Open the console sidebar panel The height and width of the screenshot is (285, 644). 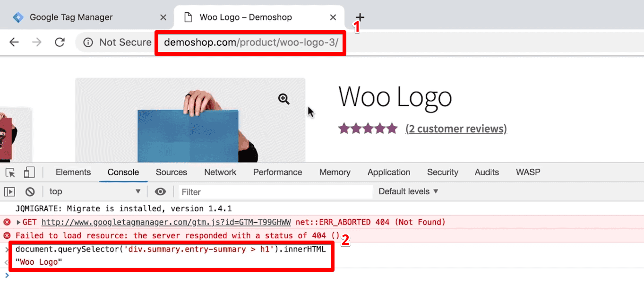coord(9,191)
